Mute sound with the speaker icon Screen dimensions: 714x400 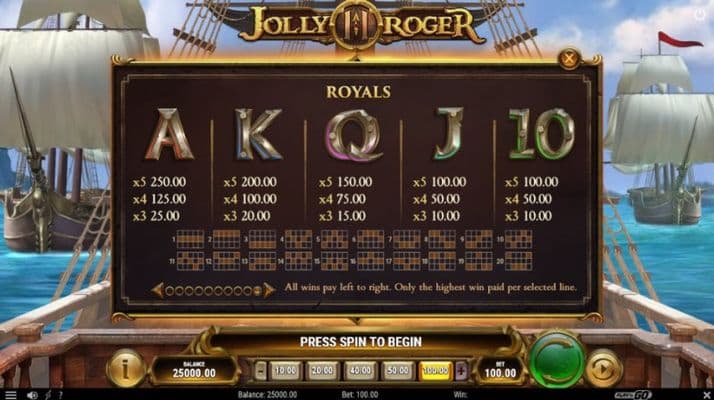tap(32, 395)
